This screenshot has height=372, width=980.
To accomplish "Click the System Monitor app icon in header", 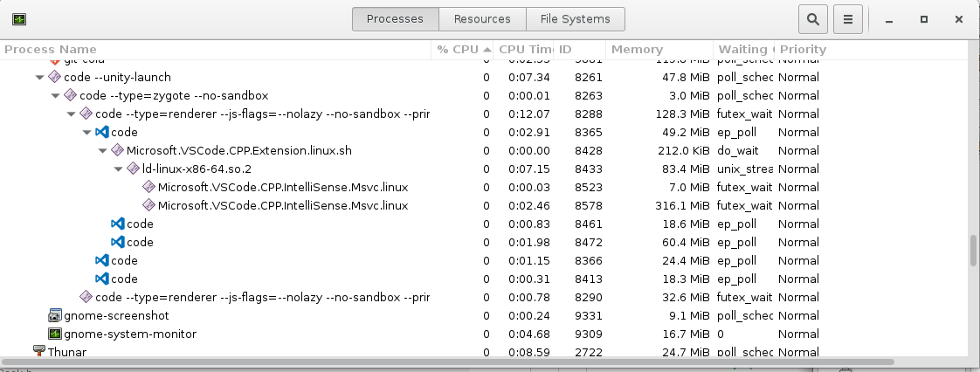I will [x=18, y=19].
